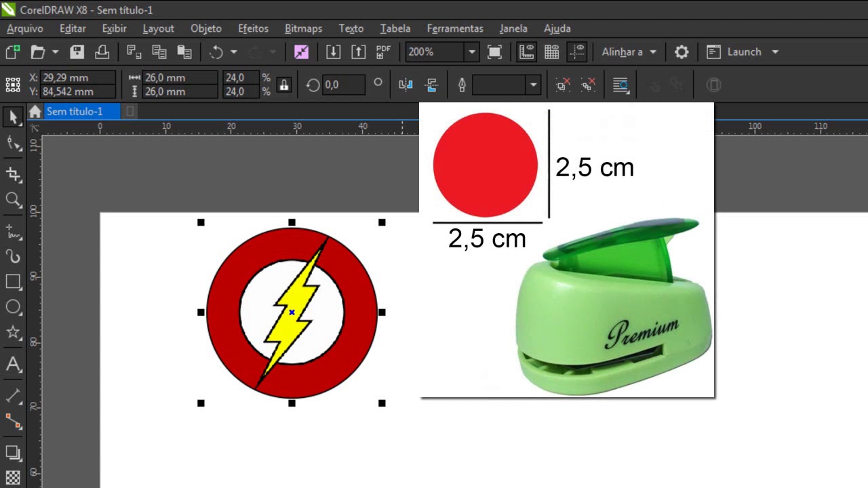Mirror the object horizontally
The height and width of the screenshot is (488, 868).
click(x=406, y=85)
